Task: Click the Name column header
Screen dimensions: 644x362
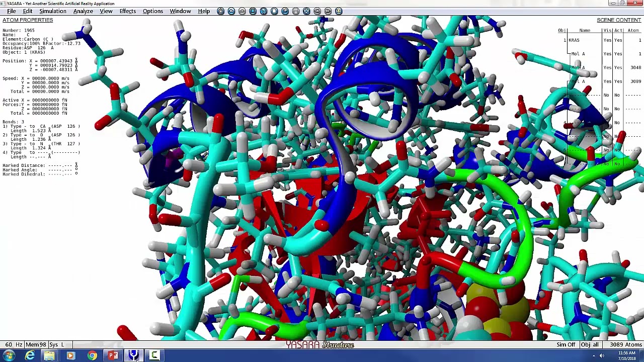Action: (x=585, y=31)
